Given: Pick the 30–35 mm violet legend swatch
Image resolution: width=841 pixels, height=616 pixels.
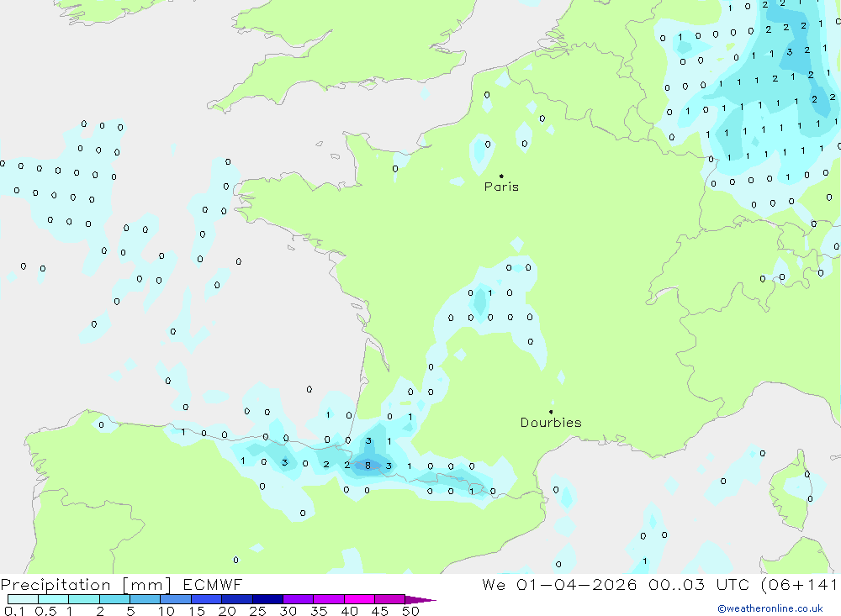Looking at the screenshot, I should click(298, 599).
